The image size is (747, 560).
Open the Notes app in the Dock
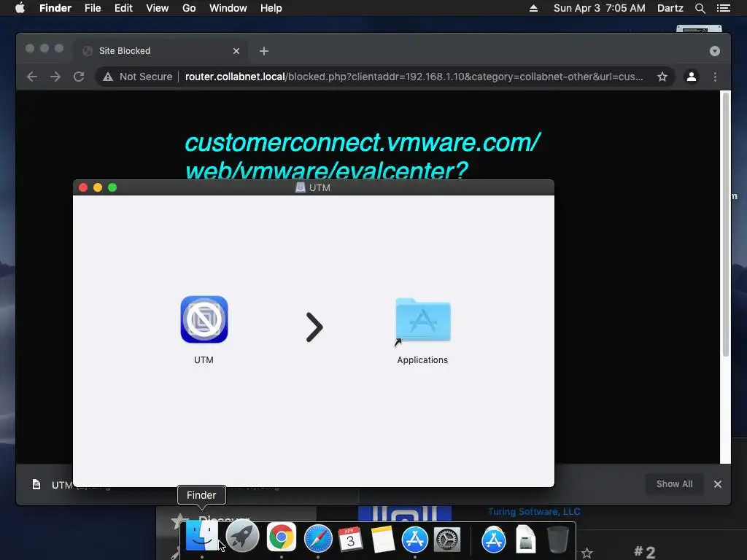pos(382,539)
